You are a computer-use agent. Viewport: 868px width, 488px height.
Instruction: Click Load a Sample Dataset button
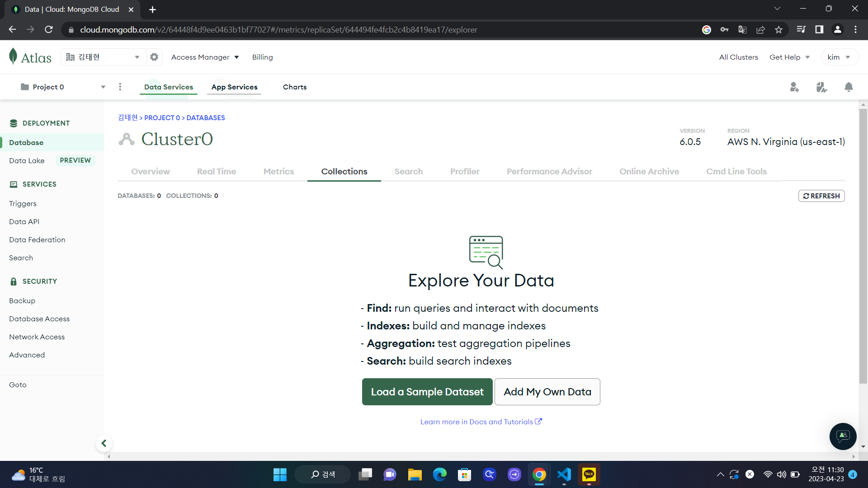[x=427, y=392]
